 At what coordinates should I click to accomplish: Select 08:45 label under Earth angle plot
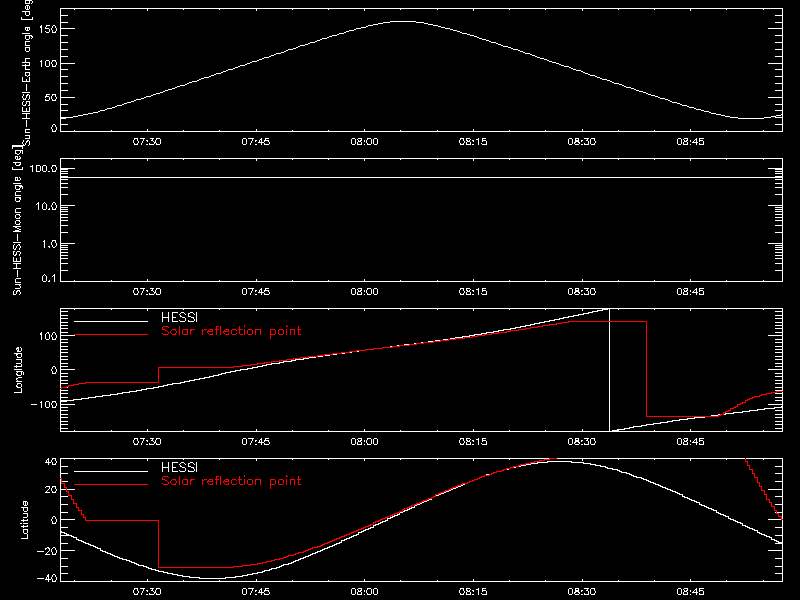tap(690, 142)
